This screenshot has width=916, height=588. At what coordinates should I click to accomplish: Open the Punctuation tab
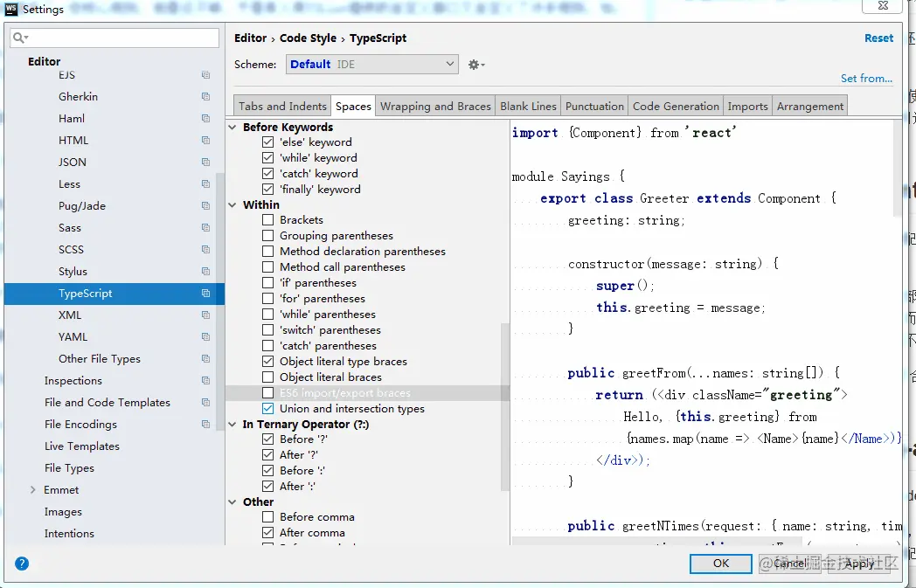[x=594, y=105]
